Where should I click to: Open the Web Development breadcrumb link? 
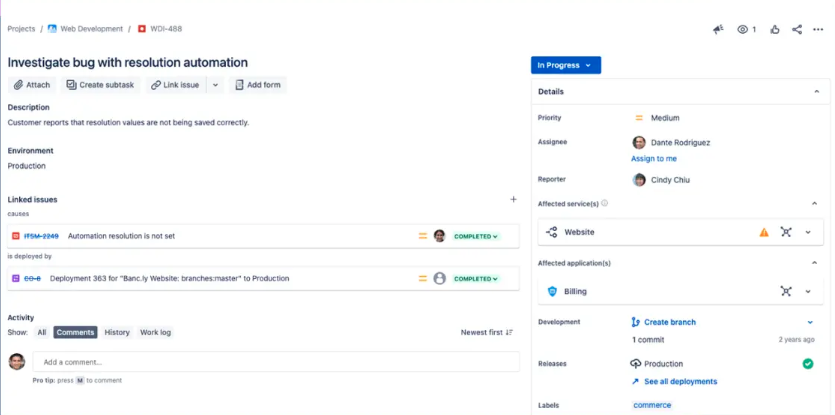pos(91,29)
